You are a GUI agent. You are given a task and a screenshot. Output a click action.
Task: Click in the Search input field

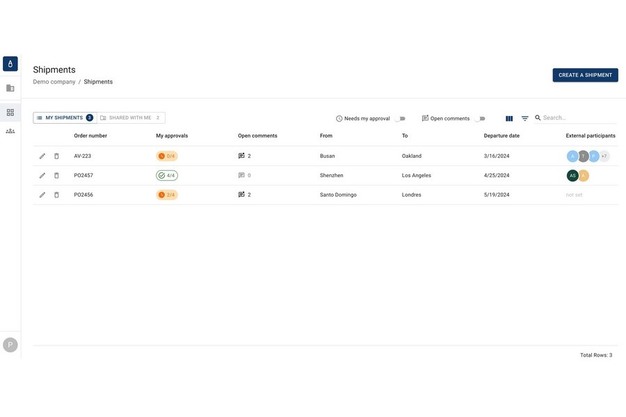click(x=576, y=118)
